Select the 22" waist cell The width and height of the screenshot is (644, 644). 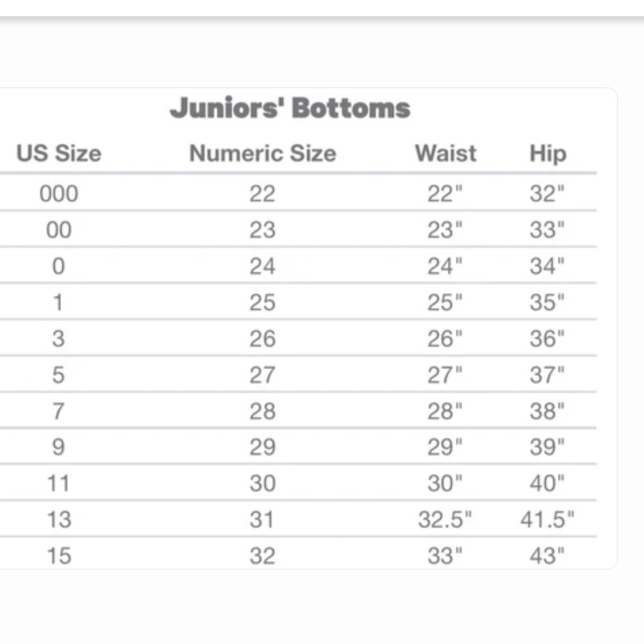(445, 193)
